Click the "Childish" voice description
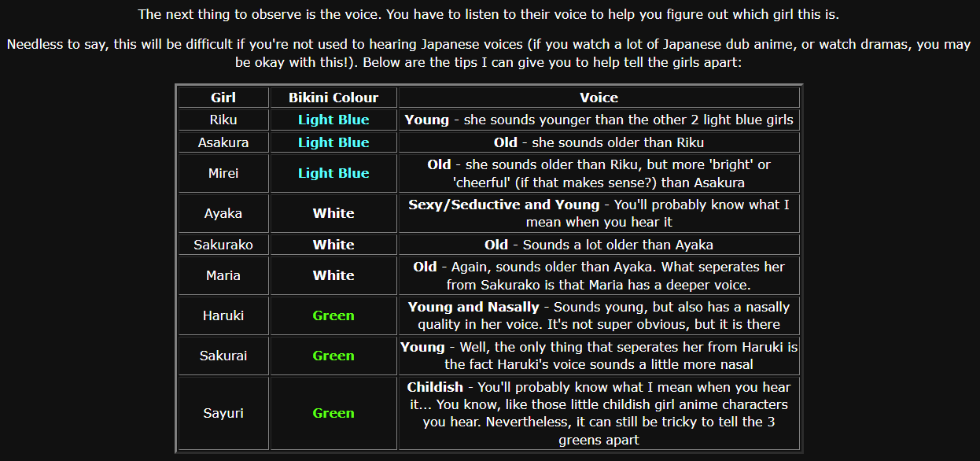 point(435,387)
